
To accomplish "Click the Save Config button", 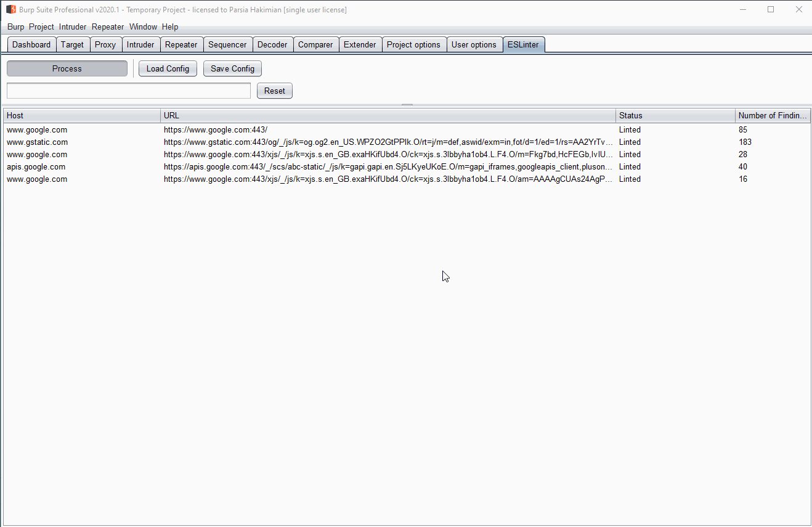I will click(x=232, y=68).
